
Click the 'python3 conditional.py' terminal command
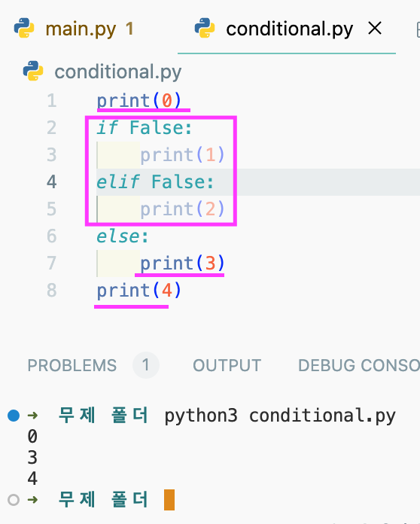click(280, 416)
